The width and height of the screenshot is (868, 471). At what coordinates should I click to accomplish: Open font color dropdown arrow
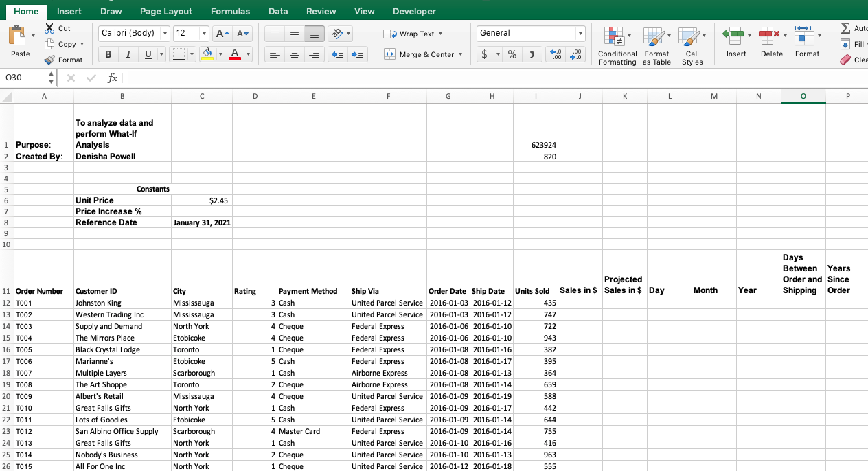tap(248, 54)
